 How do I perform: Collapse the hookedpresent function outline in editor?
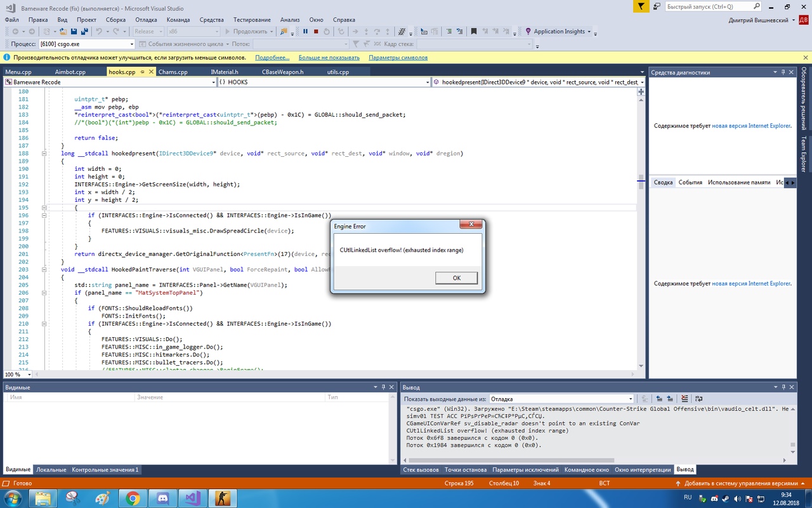coord(44,154)
